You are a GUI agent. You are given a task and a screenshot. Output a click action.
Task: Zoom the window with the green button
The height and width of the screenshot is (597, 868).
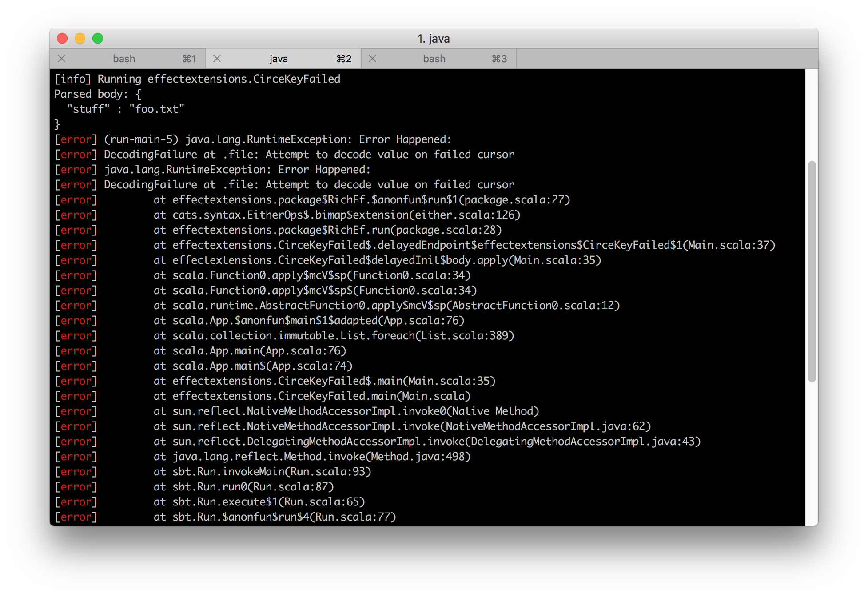pos(98,39)
